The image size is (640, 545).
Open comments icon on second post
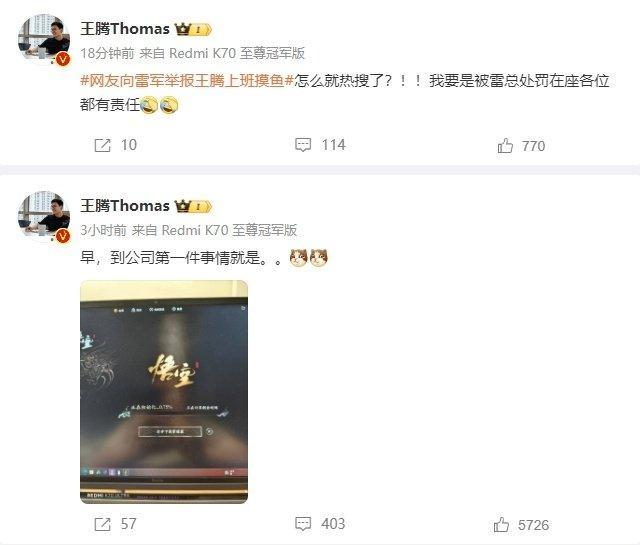(303, 524)
